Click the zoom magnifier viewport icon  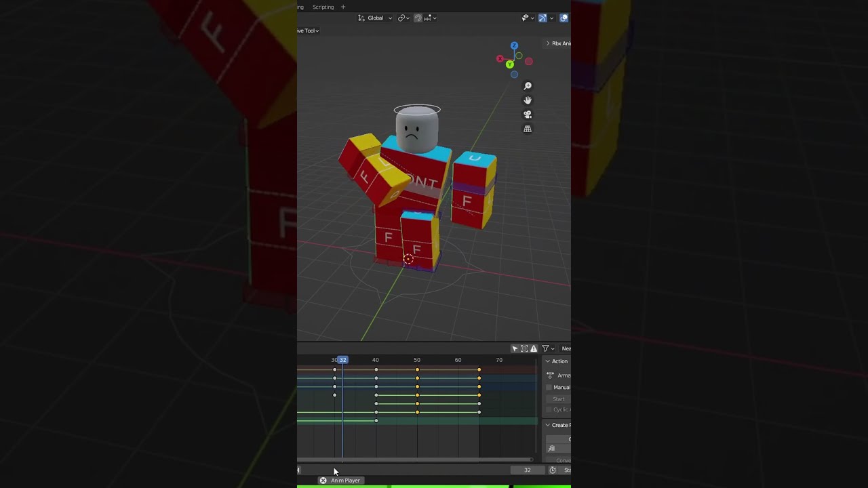tap(528, 86)
